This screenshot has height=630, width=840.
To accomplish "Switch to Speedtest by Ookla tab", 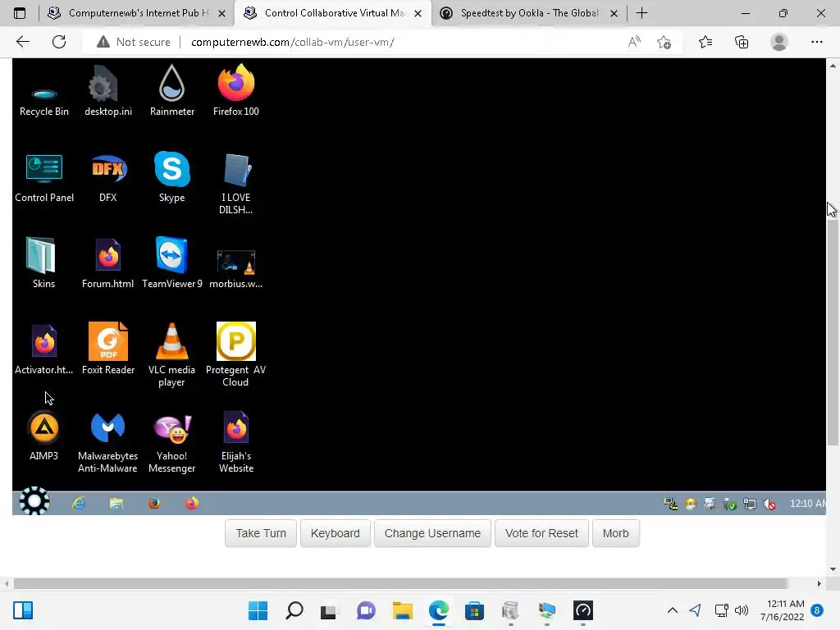I will tap(529, 13).
